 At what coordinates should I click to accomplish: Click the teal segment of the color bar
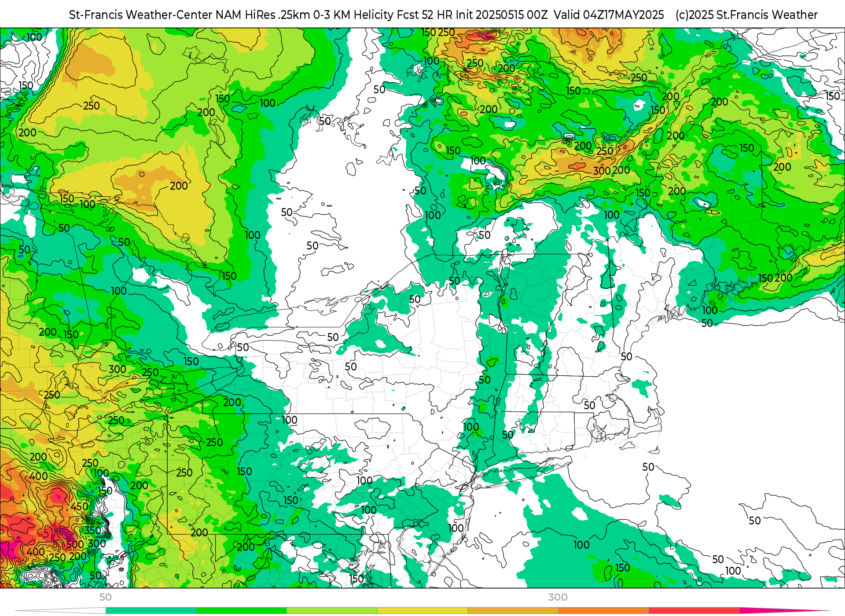(151, 611)
